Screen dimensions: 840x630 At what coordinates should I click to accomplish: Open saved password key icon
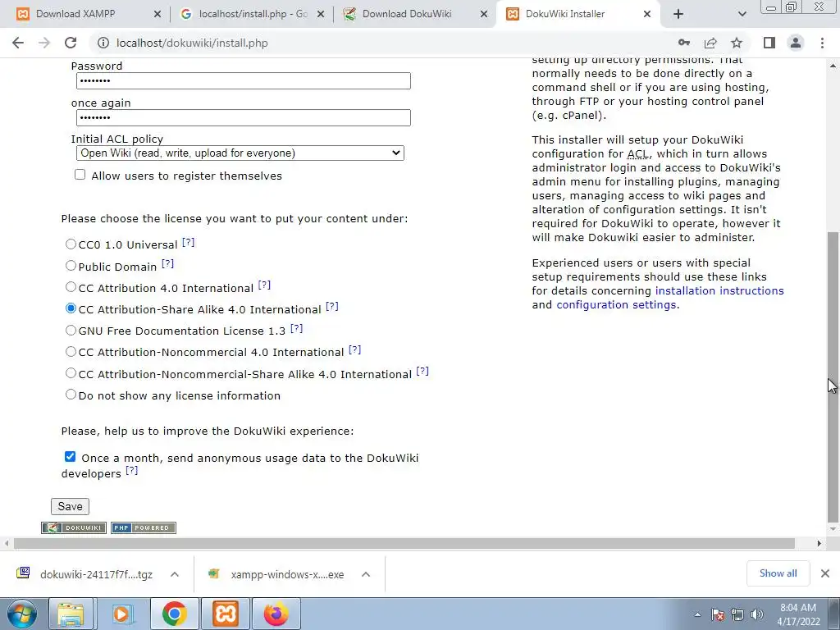[683, 43]
